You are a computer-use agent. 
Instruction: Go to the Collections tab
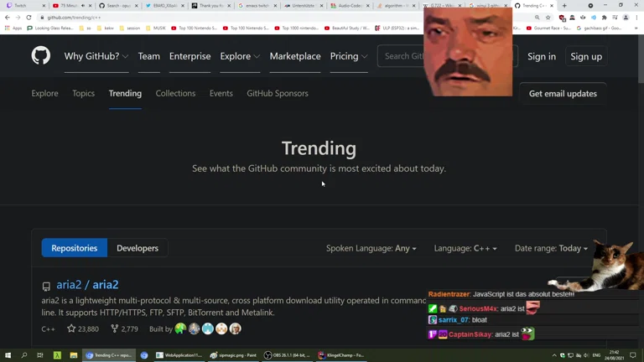[x=175, y=93]
